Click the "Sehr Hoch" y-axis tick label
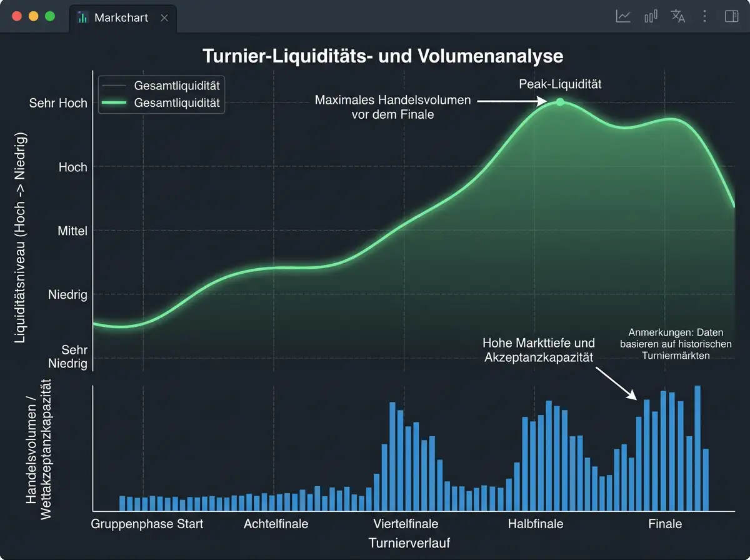 click(58, 103)
